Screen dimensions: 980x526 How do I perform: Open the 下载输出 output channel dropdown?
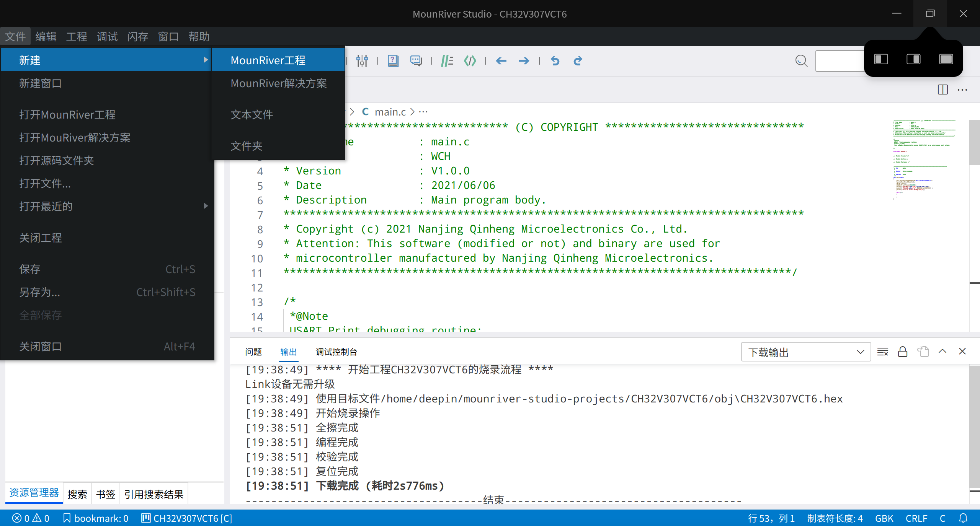[806, 352]
